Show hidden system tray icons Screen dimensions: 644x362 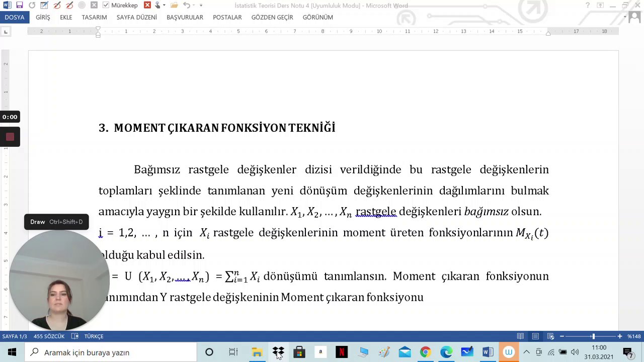click(x=526, y=352)
